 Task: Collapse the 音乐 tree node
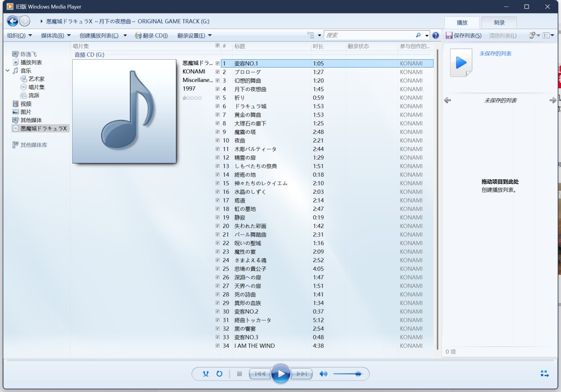point(7,71)
